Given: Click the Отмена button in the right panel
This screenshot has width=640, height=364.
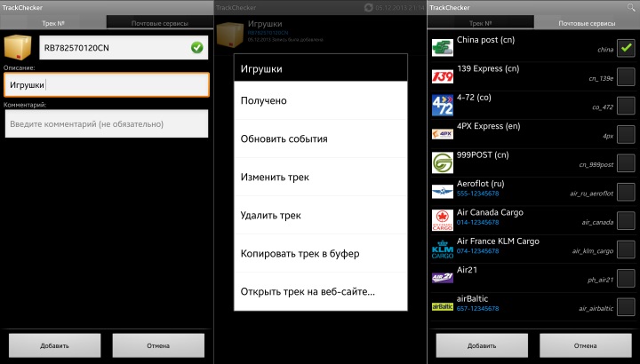Looking at the screenshot, I should tap(585, 345).
